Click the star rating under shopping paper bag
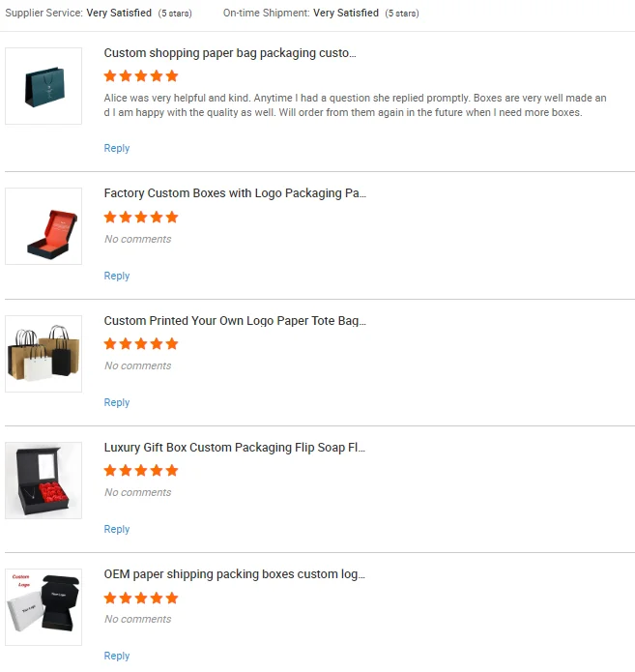The image size is (635, 672). [x=141, y=76]
